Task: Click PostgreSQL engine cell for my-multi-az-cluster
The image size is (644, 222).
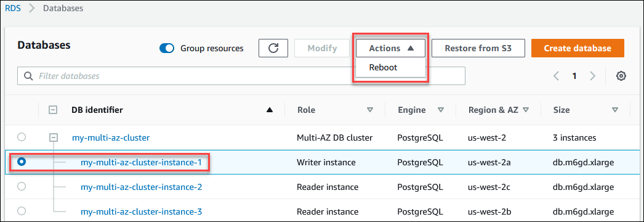Action: pyautogui.click(x=420, y=138)
